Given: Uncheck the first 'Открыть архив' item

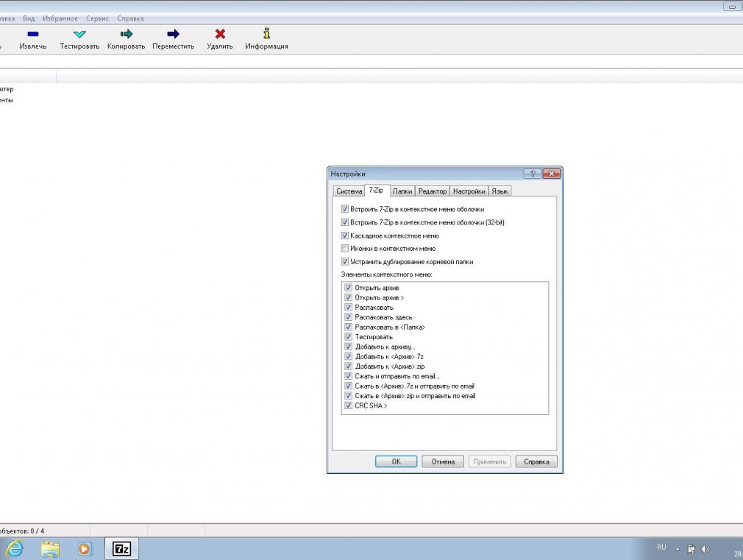Looking at the screenshot, I should [x=348, y=288].
